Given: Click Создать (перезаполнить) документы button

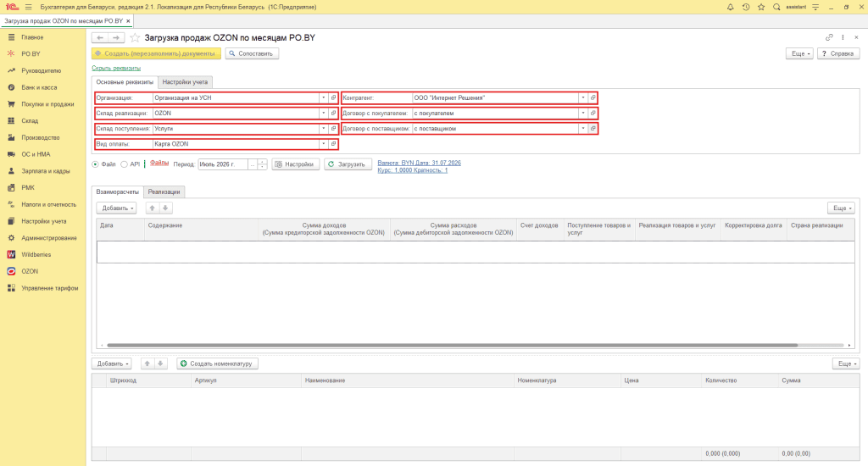Looking at the screenshot, I should click(x=156, y=53).
